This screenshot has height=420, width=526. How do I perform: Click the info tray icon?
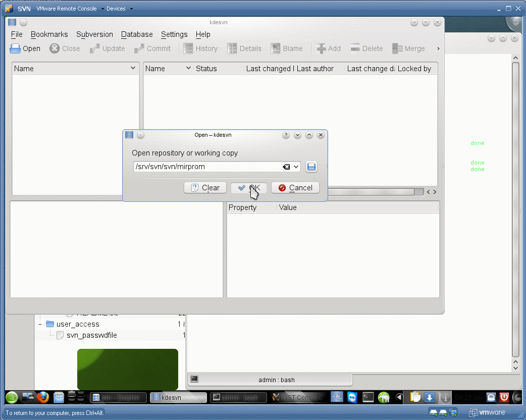(445, 397)
